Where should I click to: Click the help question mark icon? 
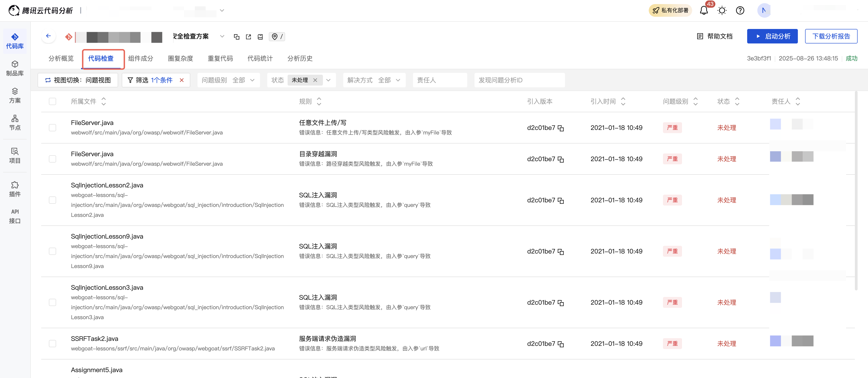tap(740, 10)
